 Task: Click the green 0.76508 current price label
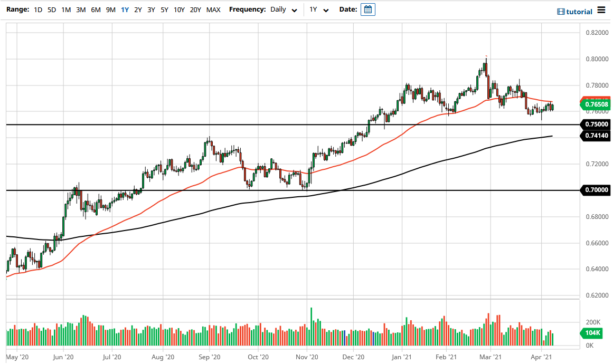[x=596, y=104]
